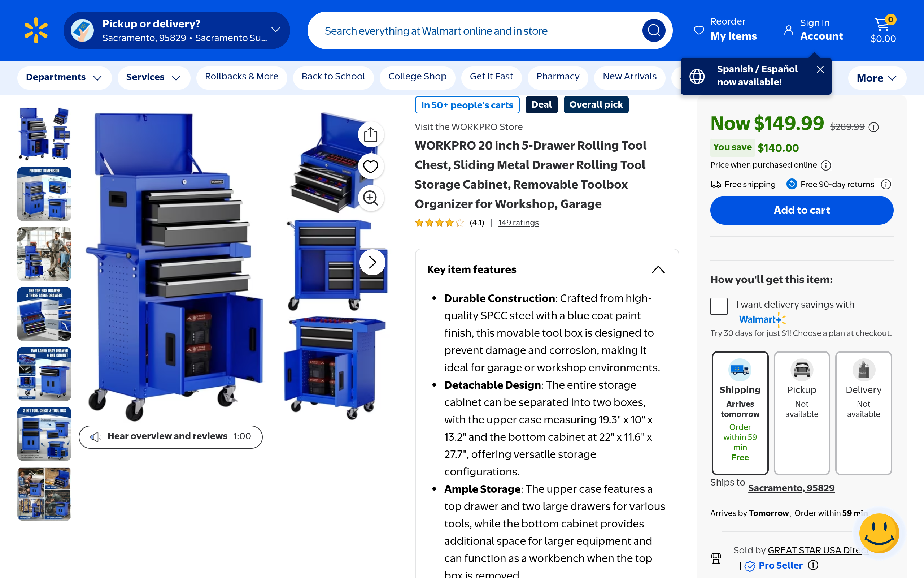Click info icon beside Free 90-day returns
The width and height of the screenshot is (924, 578).
pos(886,185)
